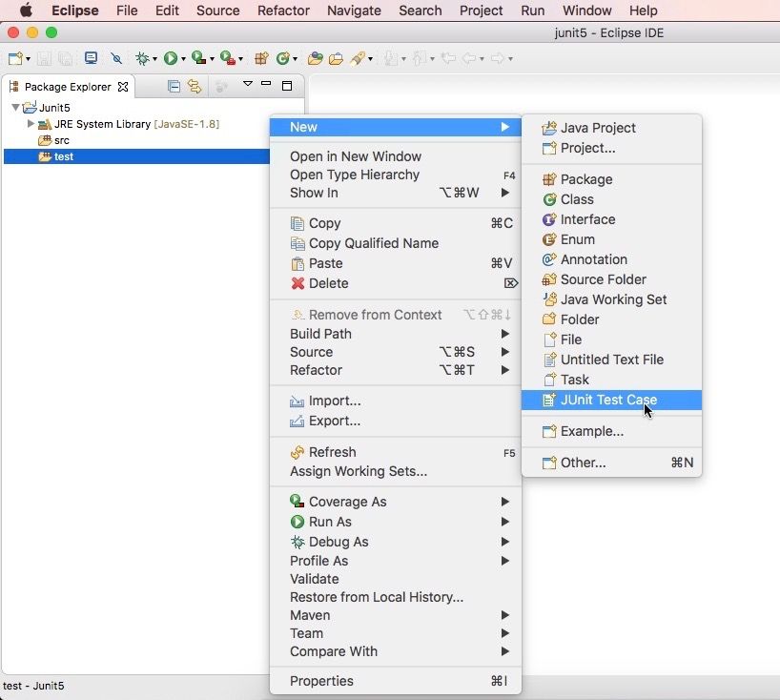This screenshot has width=780, height=700.
Task: Choose Other... in New submenu
Action: coord(611,463)
